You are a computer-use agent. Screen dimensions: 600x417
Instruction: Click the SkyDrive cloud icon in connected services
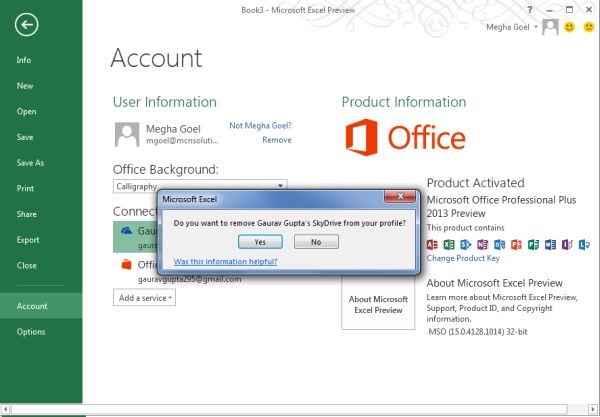tap(126, 231)
